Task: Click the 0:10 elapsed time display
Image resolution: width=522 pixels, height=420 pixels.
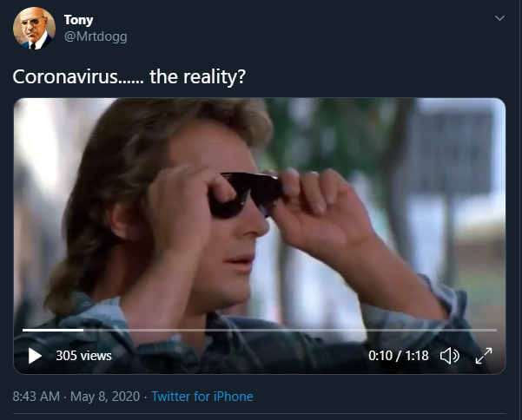Action: (x=380, y=356)
